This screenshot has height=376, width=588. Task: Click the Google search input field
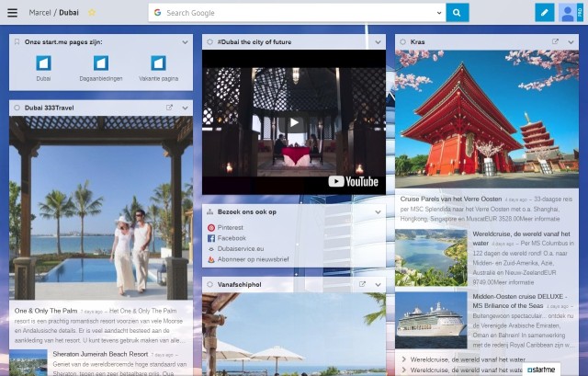click(x=296, y=13)
